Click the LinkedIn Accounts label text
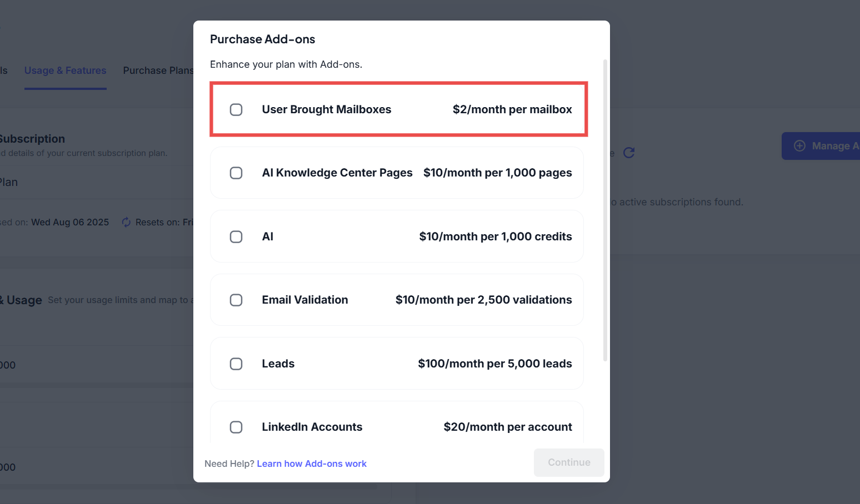The image size is (860, 504). pyautogui.click(x=312, y=427)
